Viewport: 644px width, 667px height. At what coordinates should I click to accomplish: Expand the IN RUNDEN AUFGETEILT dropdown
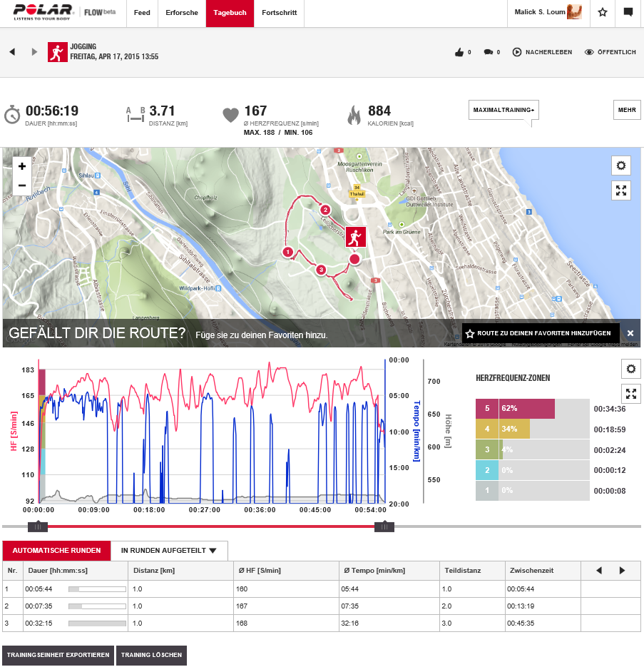click(x=169, y=551)
